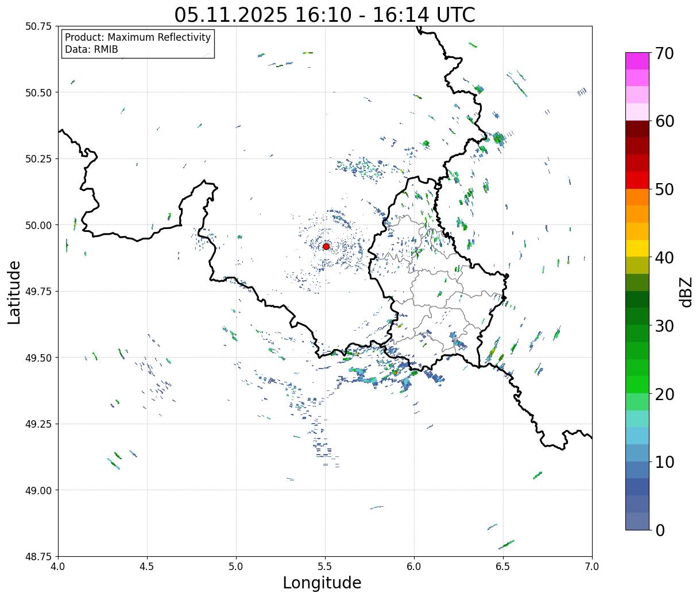Click the latitude tick label 49.50
Screen dimensions: 700x597
coord(38,358)
